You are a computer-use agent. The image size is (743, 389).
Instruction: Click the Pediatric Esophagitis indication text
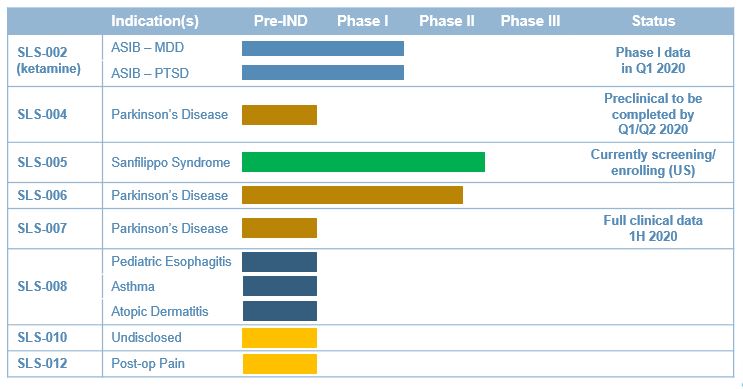pyautogui.click(x=171, y=262)
